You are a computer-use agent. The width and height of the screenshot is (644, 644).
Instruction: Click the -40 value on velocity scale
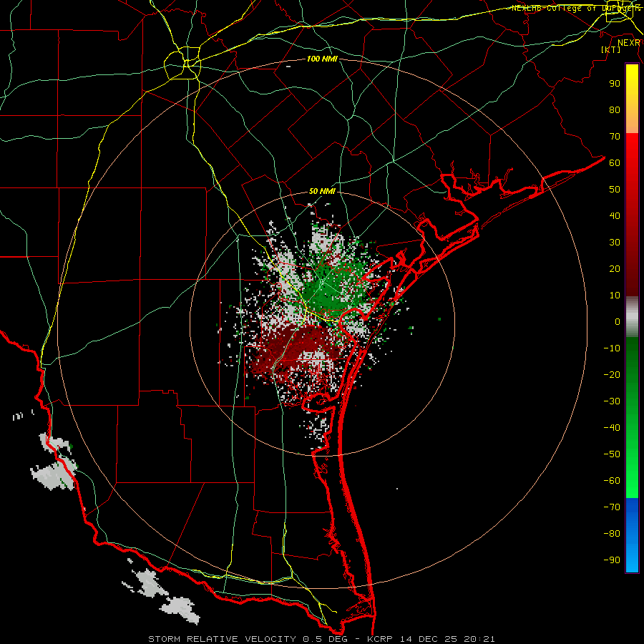pyautogui.click(x=612, y=428)
